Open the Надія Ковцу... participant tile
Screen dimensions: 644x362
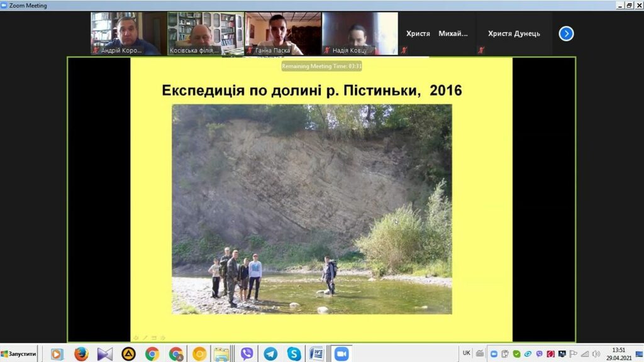(x=360, y=33)
